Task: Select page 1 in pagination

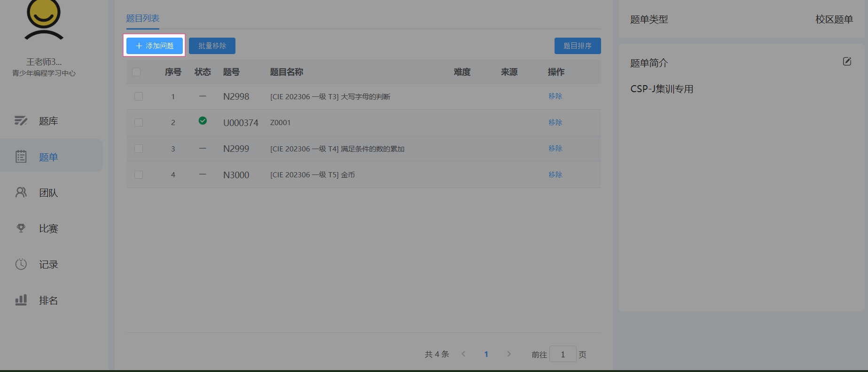Action: 486,354
